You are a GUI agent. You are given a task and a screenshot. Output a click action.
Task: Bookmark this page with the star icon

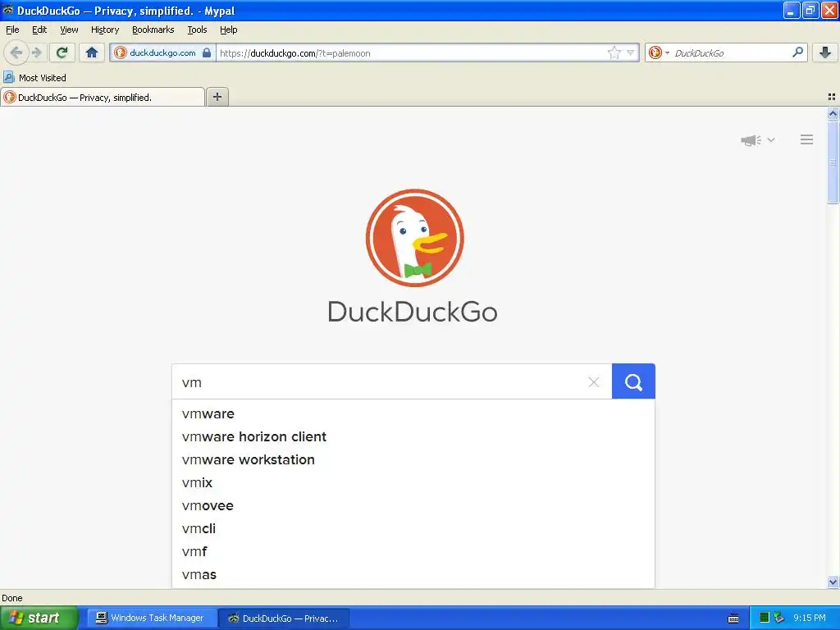coord(614,52)
